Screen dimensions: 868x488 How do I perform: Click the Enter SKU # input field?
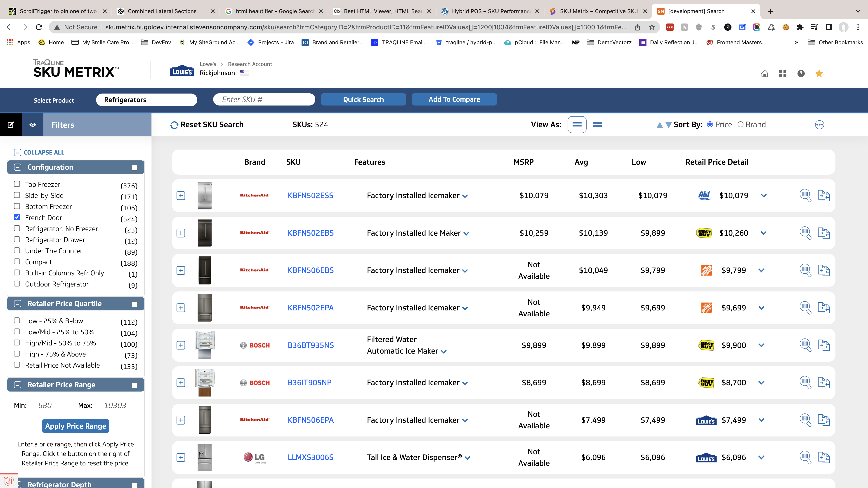coord(264,99)
